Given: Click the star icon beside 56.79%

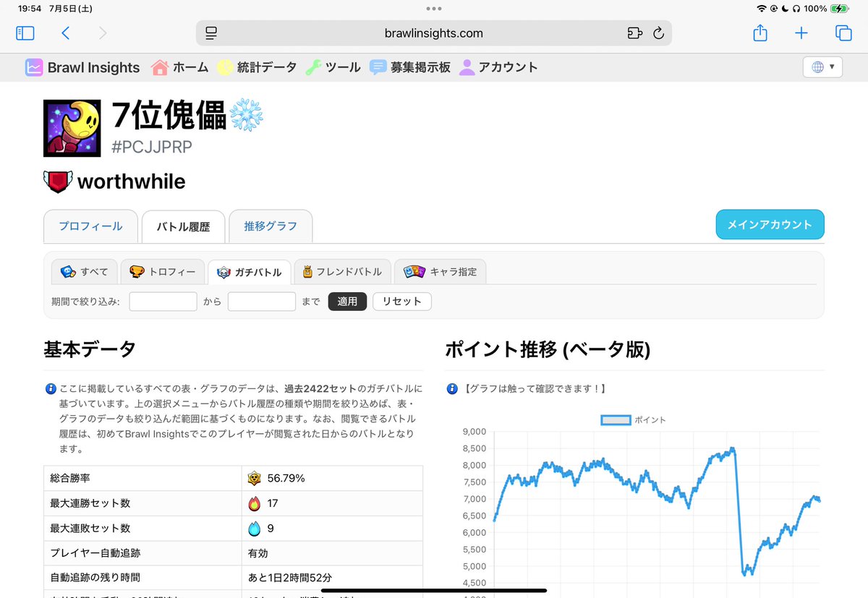Looking at the screenshot, I should pos(255,478).
